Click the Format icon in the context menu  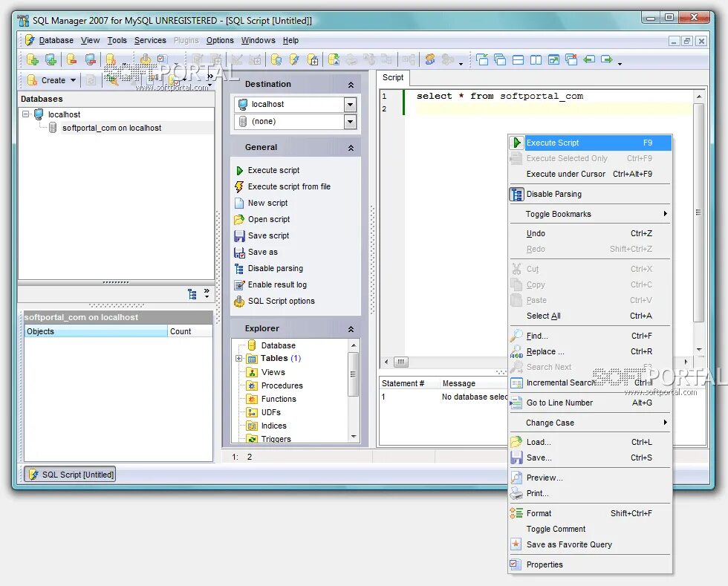click(516, 513)
